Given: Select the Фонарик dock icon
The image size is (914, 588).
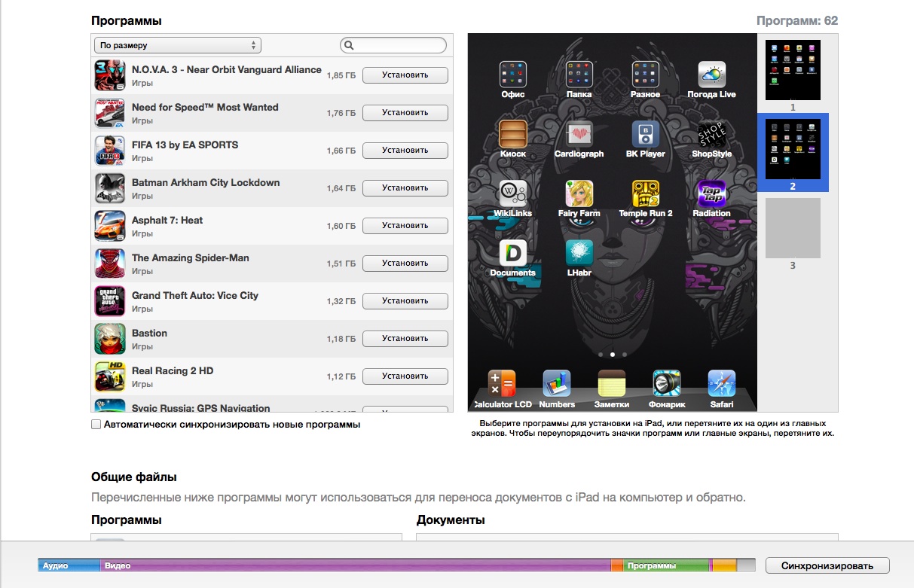Looking at the screenshot, I should point(667,384).
